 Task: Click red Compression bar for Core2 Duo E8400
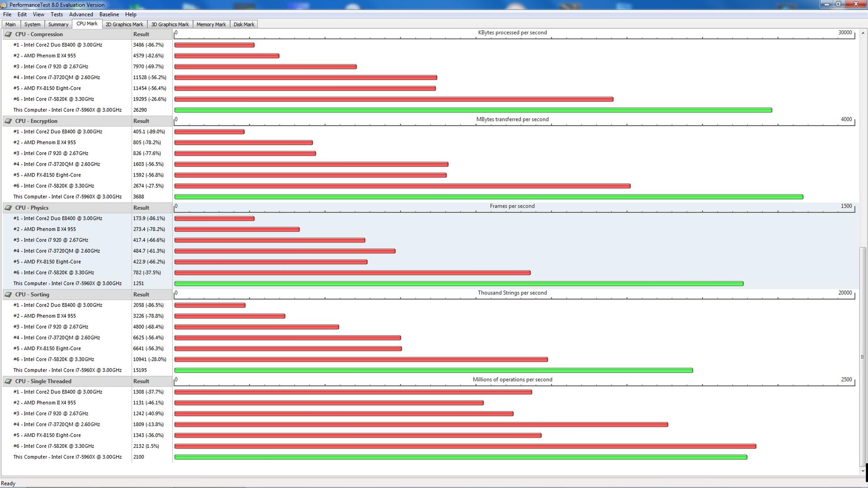point(214,45)
